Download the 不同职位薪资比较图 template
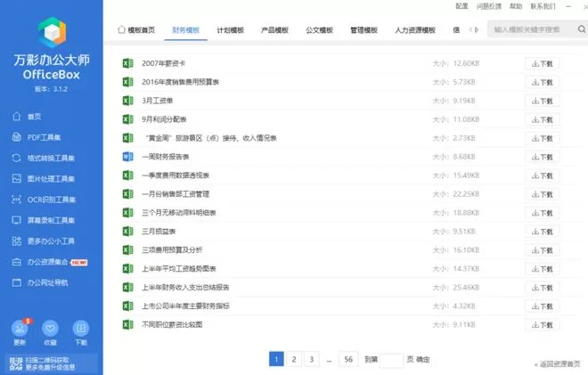 click(542, 325)
